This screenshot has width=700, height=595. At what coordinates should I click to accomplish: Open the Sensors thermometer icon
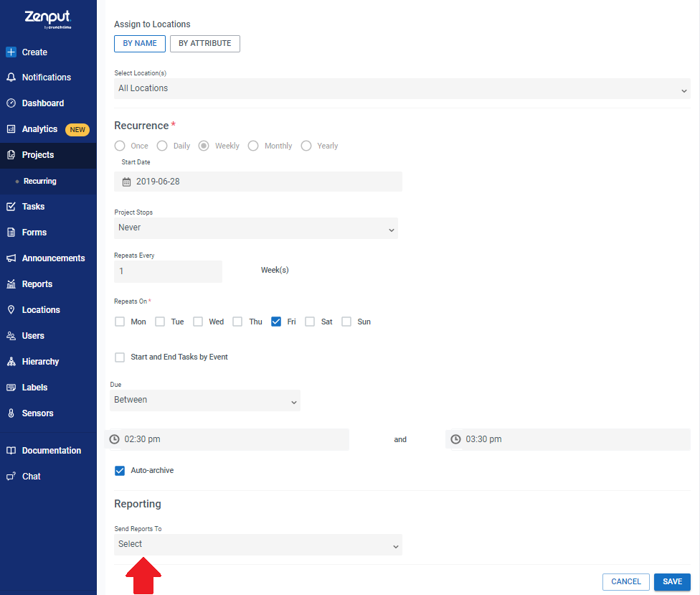(x=11, y=413)
